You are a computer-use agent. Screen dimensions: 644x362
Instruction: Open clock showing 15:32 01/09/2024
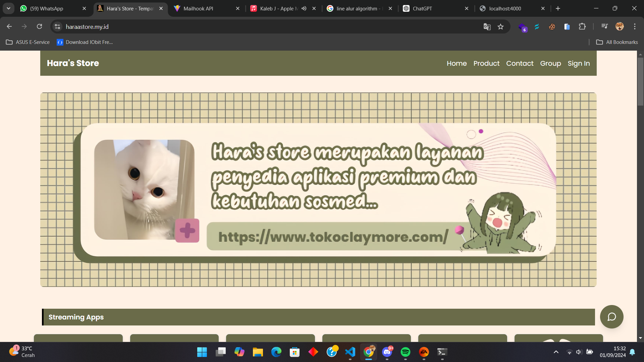click(x=613, y=352)
